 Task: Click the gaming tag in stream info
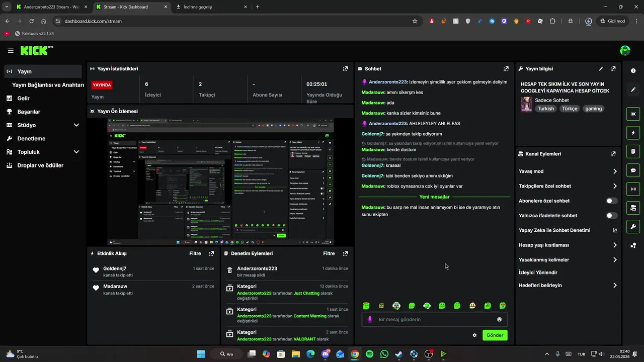[593, 109]
